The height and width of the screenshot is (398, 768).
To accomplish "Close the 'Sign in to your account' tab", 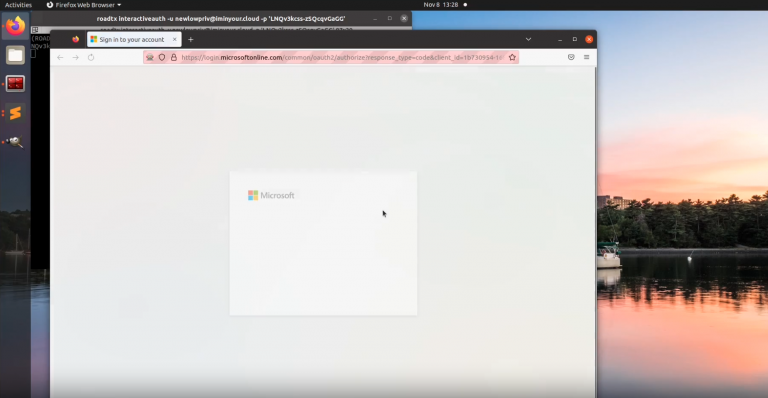I will [x=174, y=39].
